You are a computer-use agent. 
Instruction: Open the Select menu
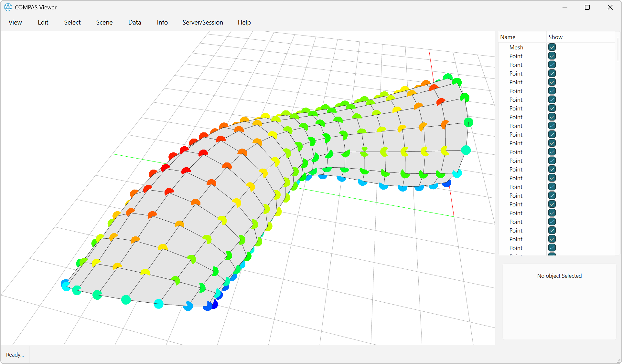tap(72, 22)
